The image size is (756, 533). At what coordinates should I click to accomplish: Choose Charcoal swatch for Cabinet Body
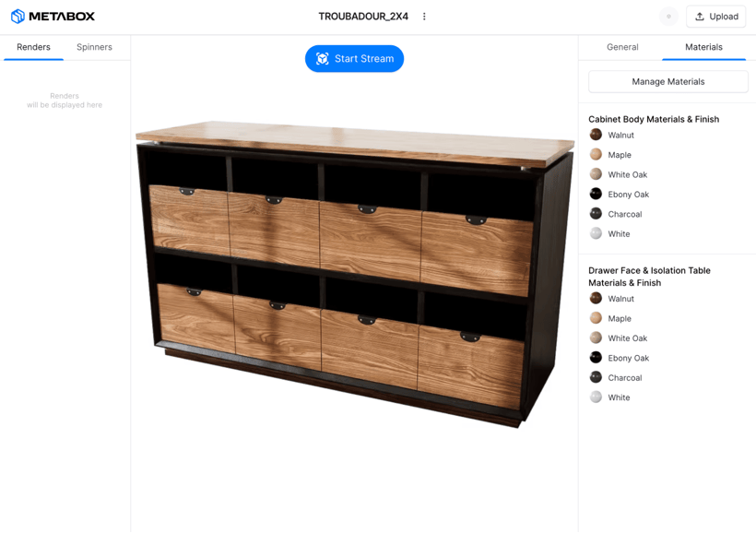point(596,214)
